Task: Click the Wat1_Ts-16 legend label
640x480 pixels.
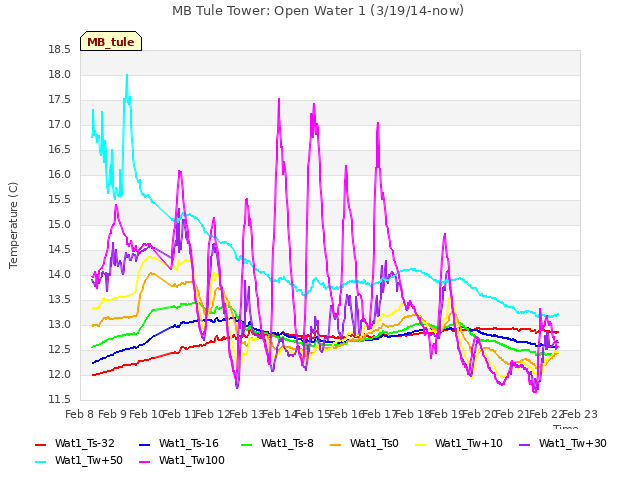Action: click(189, 443)
